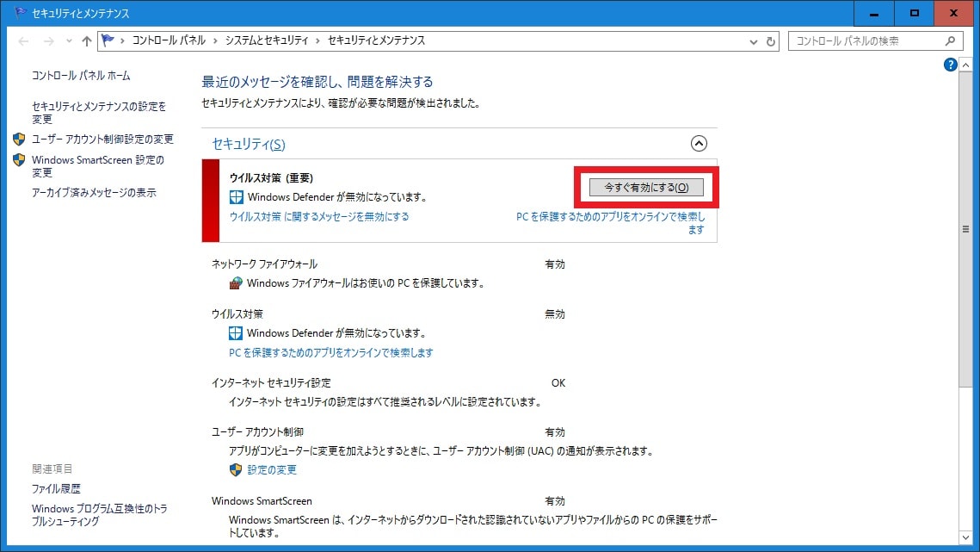Click the 設定の変更 link under UAC
980x552 pixels.
(272, 469)
